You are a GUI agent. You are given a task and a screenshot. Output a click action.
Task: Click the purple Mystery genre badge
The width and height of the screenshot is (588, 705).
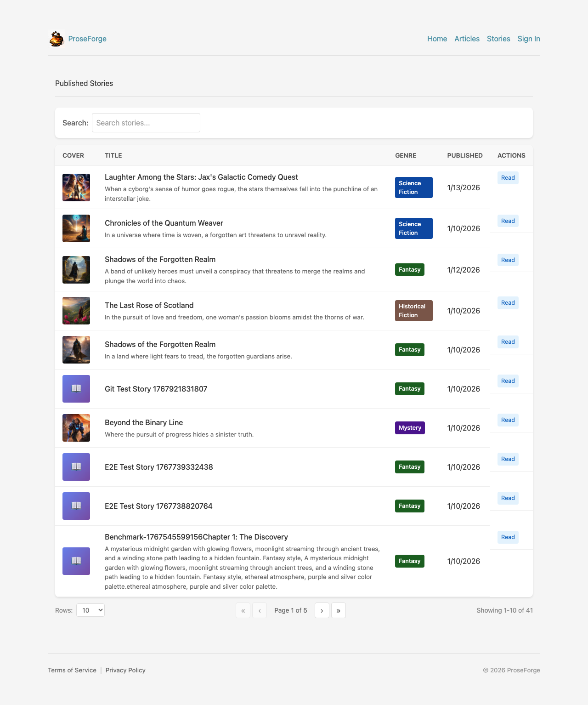click(x=410, y=428)
